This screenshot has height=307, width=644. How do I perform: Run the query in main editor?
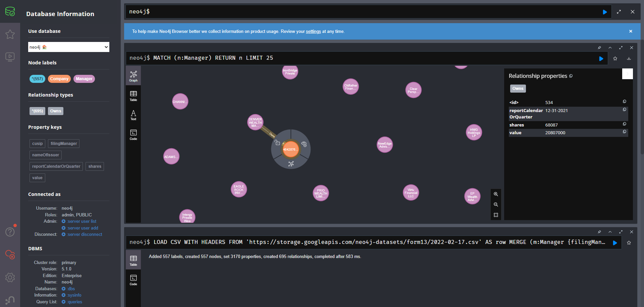point(605,12)
